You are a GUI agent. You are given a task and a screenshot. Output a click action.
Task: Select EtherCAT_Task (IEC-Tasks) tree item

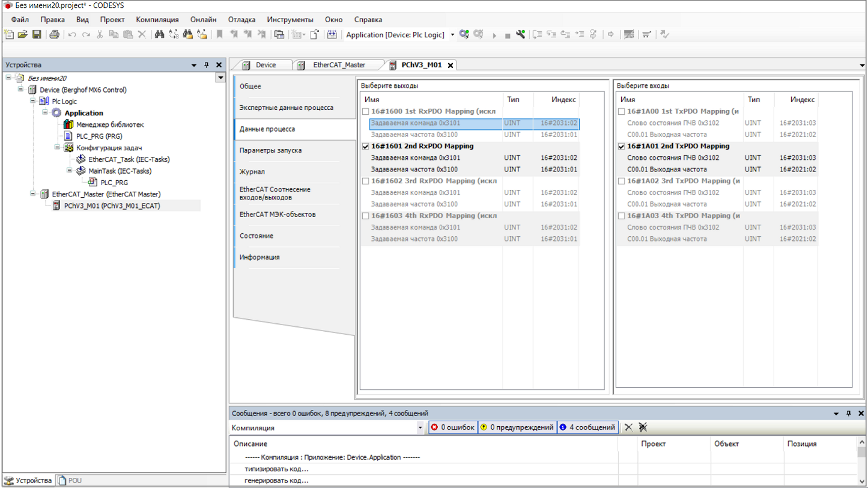(129, 159)
